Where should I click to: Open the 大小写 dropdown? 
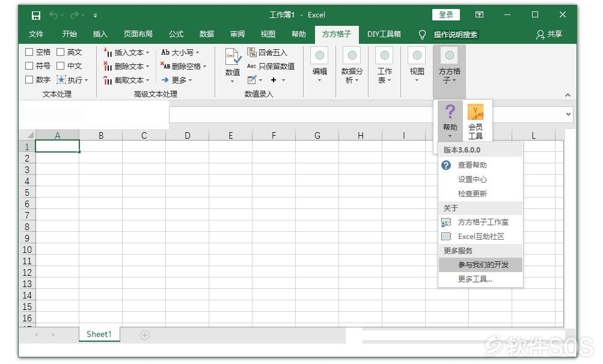(x=180, y=52)
